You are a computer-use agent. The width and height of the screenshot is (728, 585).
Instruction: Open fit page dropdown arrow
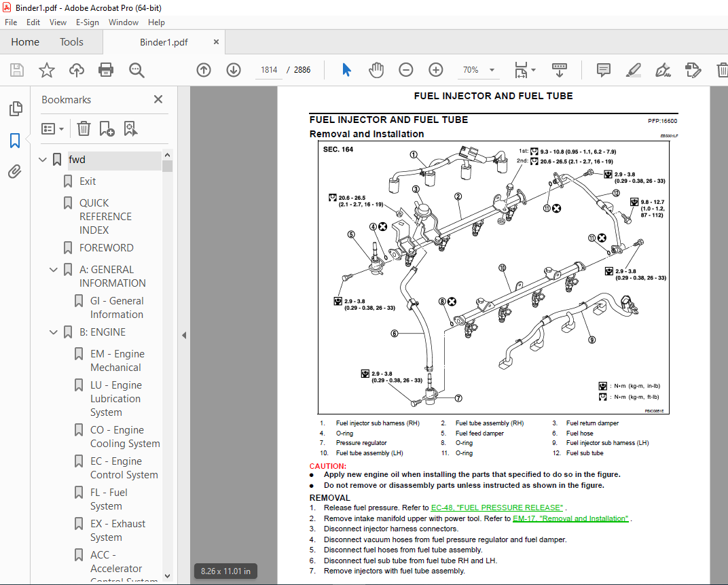534,70
